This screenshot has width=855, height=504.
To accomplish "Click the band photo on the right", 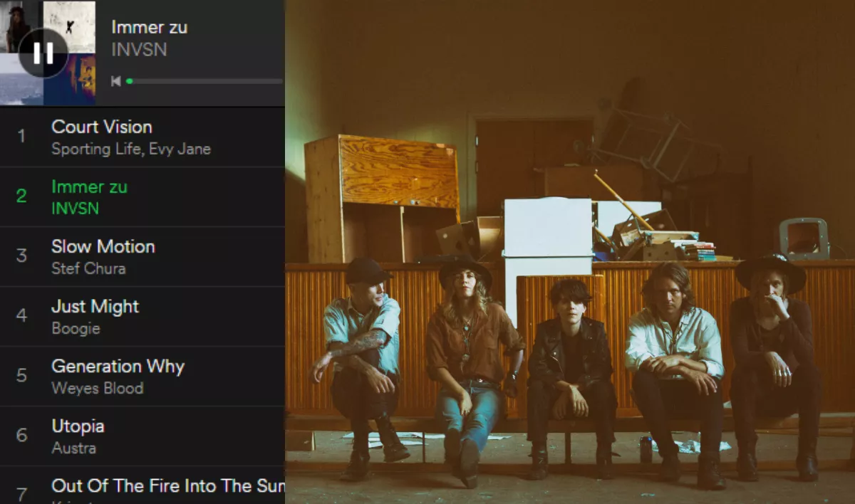I will tap(570, 252).
